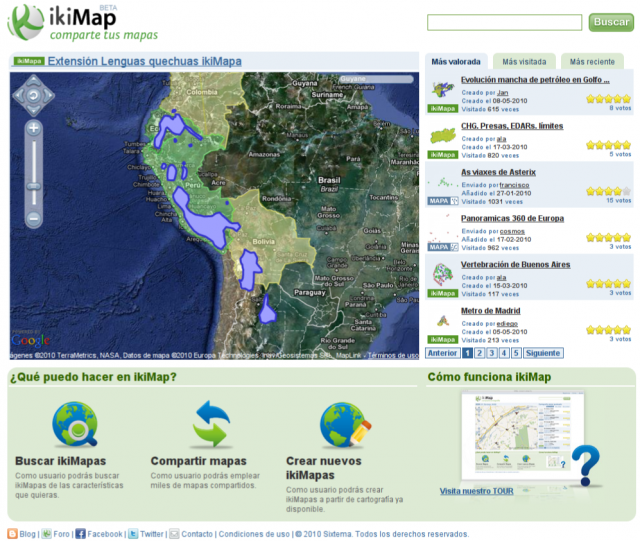Viewport: 640px width, 541px height.
Task: Click the star rating for As viaxes de Asterix
Action: pos(609,191)
